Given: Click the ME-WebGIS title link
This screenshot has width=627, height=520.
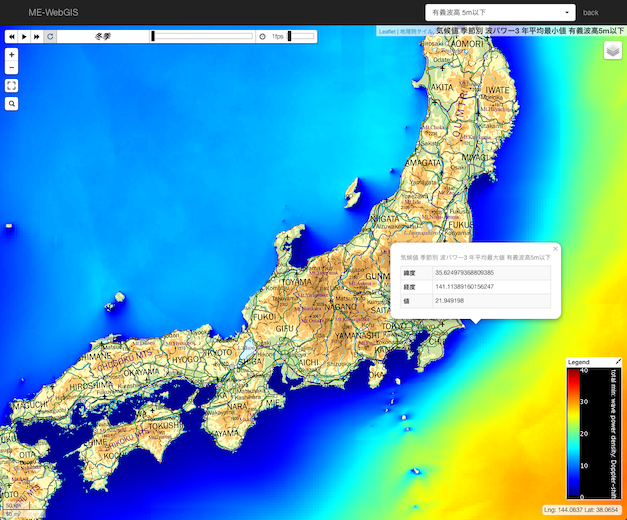Looking at the screenshot, I should tap(55, 12).
